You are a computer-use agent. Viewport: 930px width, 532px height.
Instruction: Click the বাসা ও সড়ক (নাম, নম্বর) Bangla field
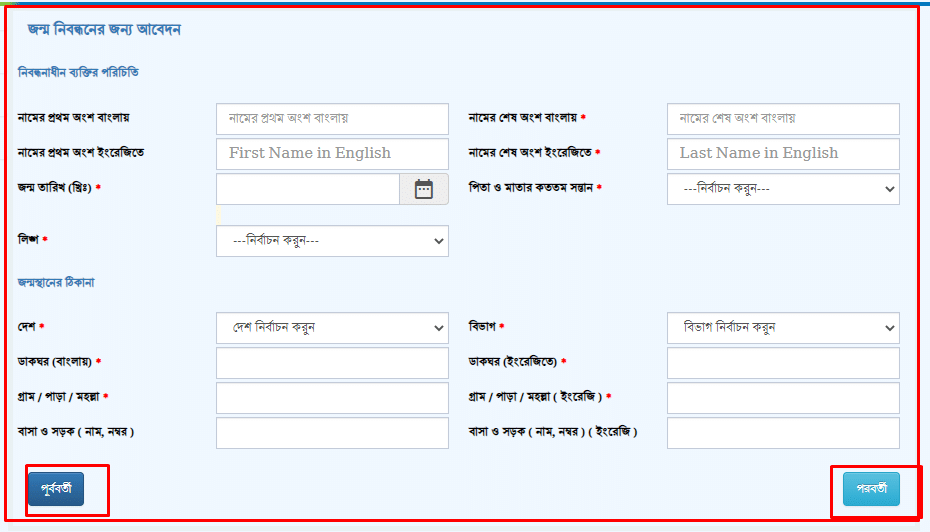332,433
